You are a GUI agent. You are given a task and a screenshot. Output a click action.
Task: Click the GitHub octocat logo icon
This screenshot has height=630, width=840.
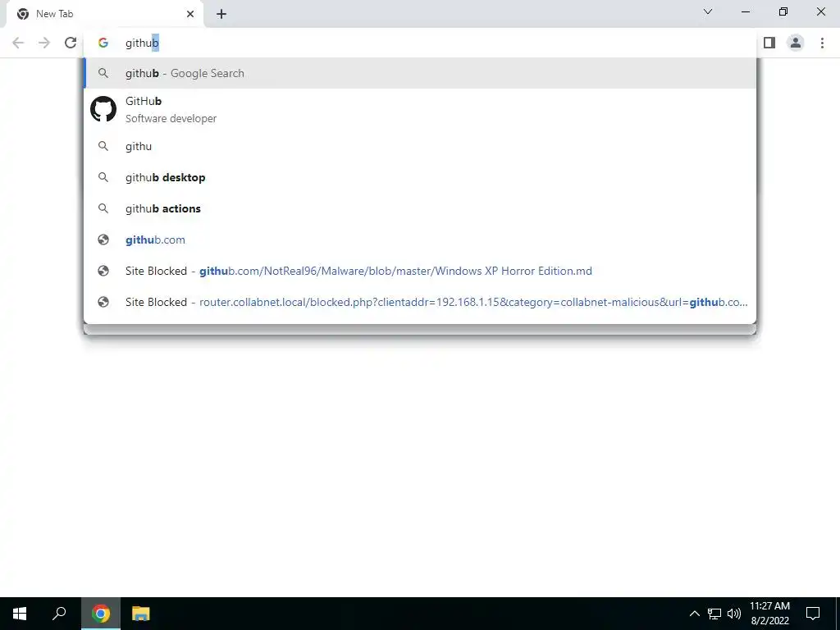(x=103, y=109)
